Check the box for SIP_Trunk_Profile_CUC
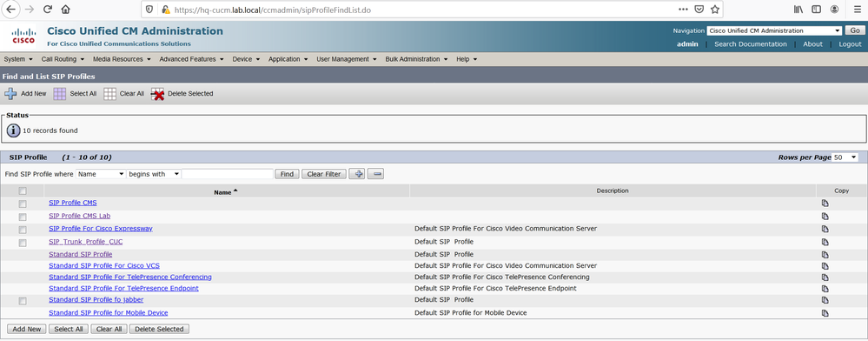The height and width of the screenshot is (341, 868). (x=23, y=243)
